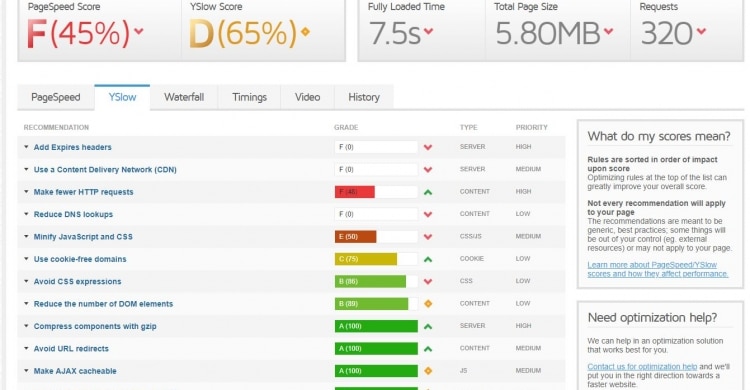
Task: Click the TYPE column header
Action: (468, 127)
